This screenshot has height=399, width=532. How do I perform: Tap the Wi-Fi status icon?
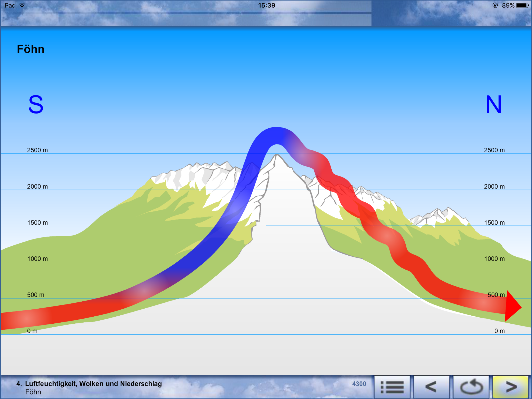pyautogui.click(x=22, y=5)
